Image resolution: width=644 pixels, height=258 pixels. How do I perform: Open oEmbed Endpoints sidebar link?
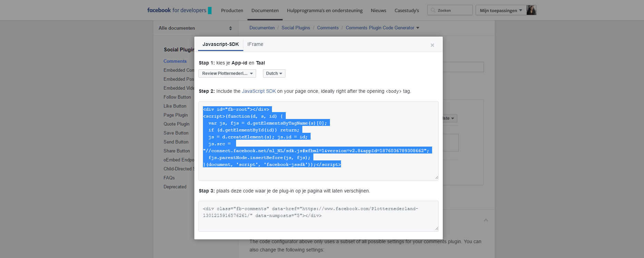pyautogui.click(x=179, y=160)
